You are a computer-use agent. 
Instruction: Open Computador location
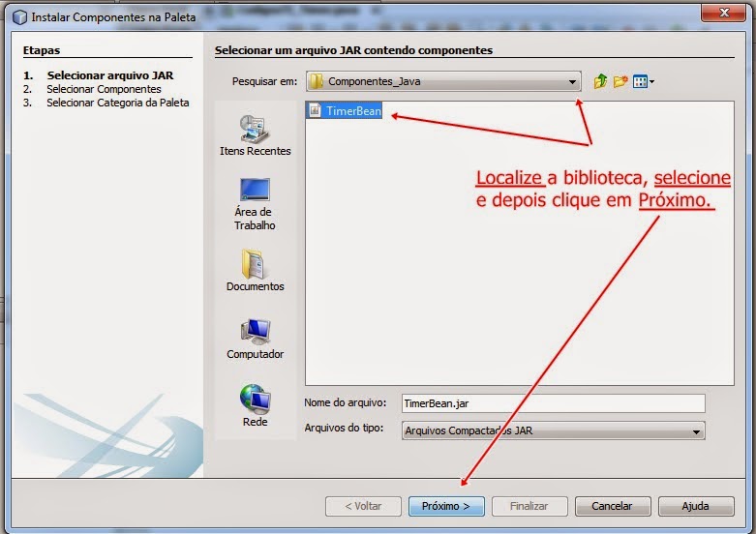(255, 340)
